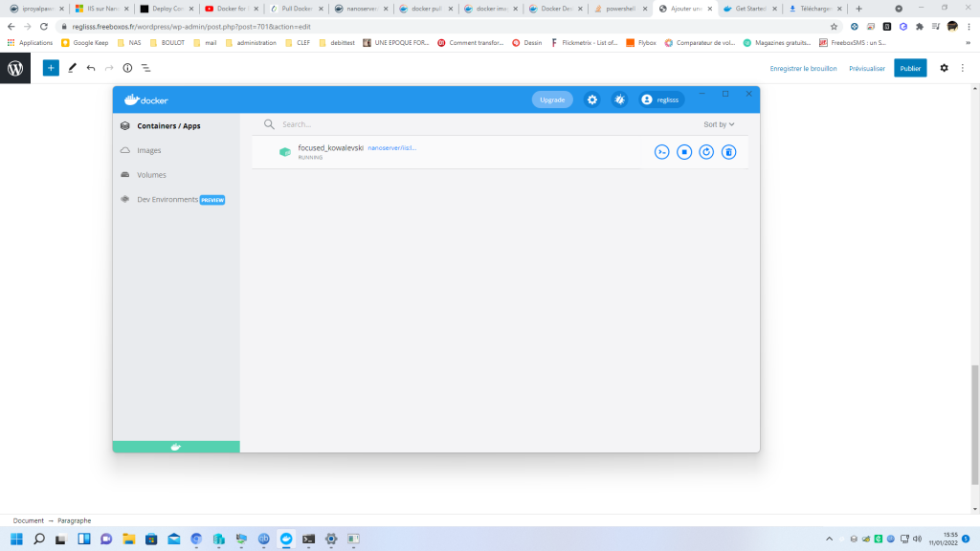Show WordPress document details info icon
Viewport: 980px width, 551px height.
point(127,68)
